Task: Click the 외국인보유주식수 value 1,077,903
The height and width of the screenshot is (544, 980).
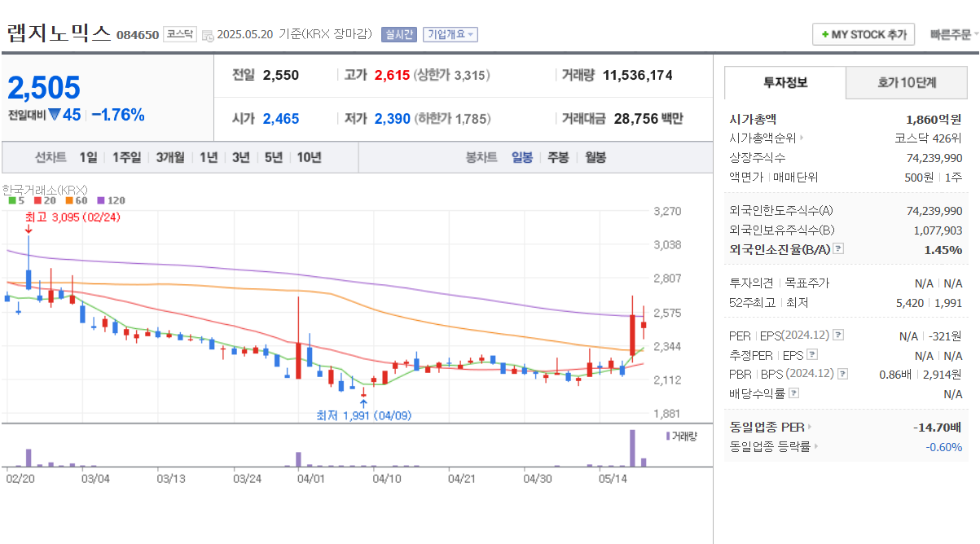Action: pyautogui.click(x=938, y=230)
